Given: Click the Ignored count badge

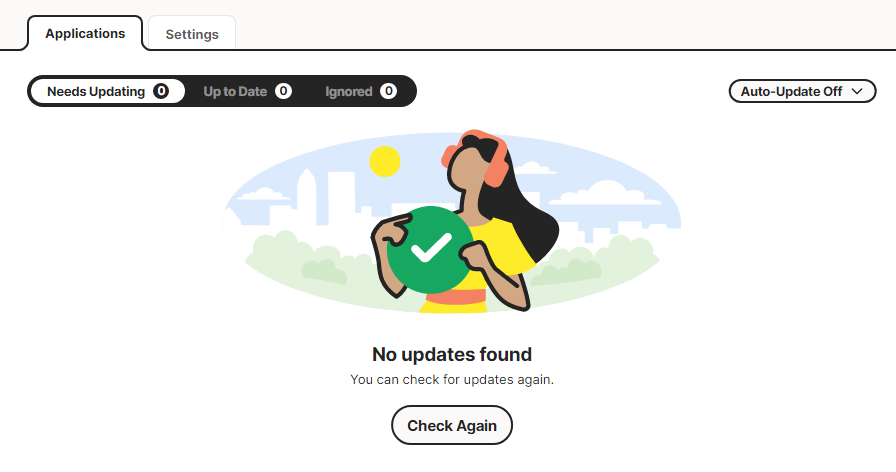Looking at the screenshot, I should pyautogui.click(x=388, y=91).
